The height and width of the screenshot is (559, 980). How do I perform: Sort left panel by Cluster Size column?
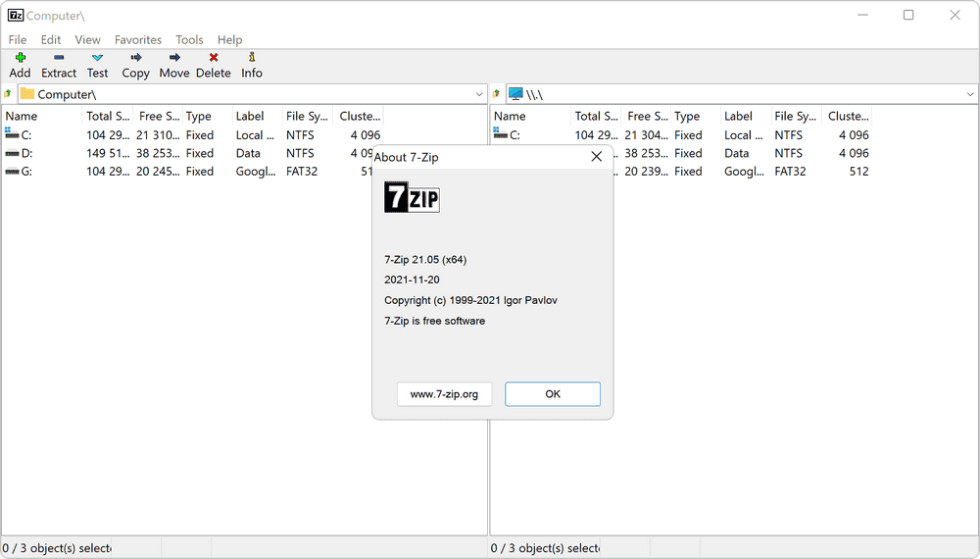[x=358, y=116]
